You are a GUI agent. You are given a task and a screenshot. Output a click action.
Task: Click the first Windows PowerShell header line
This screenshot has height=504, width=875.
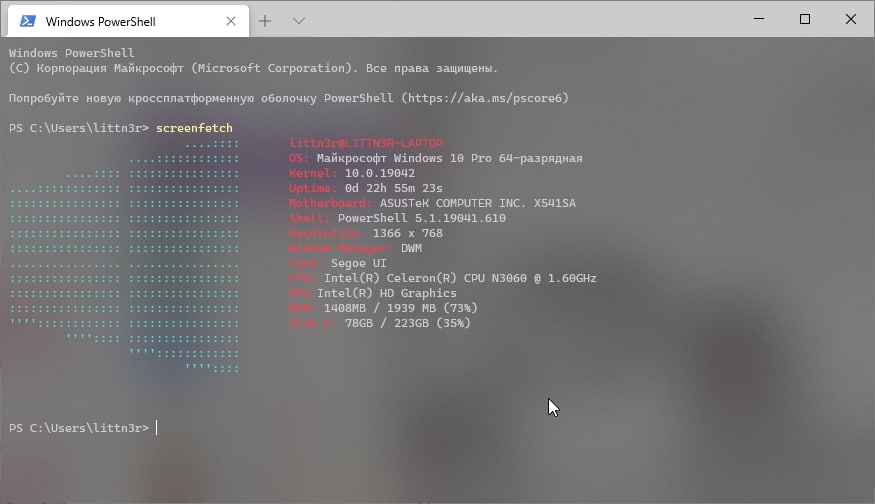coord(71,53)
